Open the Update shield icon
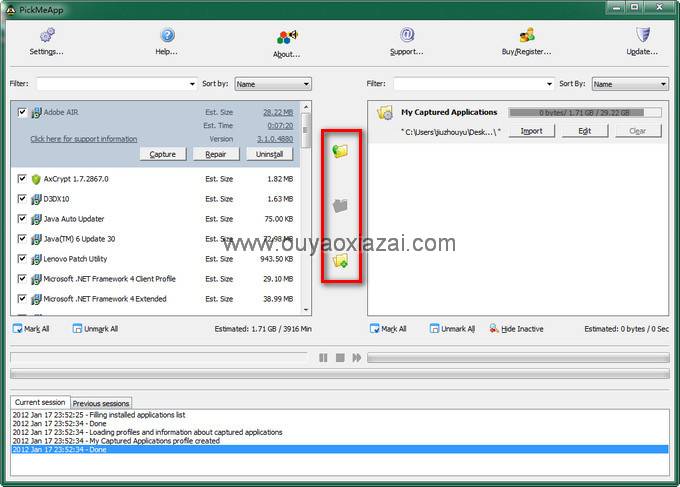Viewport: 680px width, 487px height. [x=643, y=34]
